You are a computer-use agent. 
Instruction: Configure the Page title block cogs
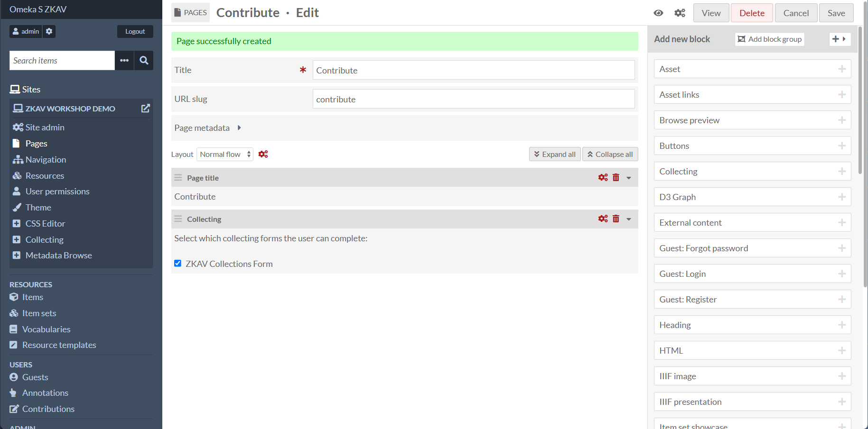(x=603, y=177)
